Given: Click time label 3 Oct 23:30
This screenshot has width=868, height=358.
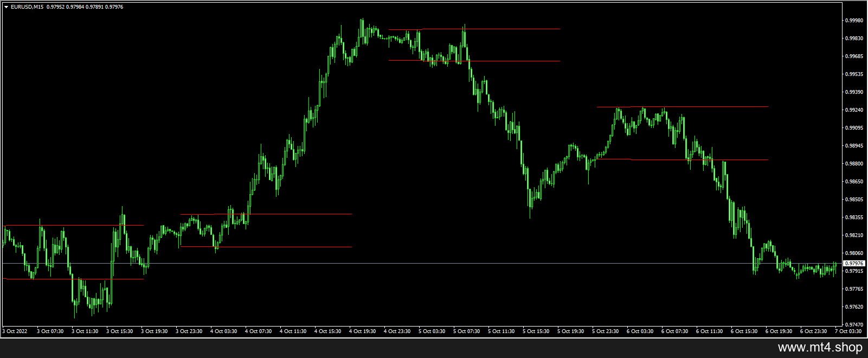Looking at the screenshot, I should (189, 331).
